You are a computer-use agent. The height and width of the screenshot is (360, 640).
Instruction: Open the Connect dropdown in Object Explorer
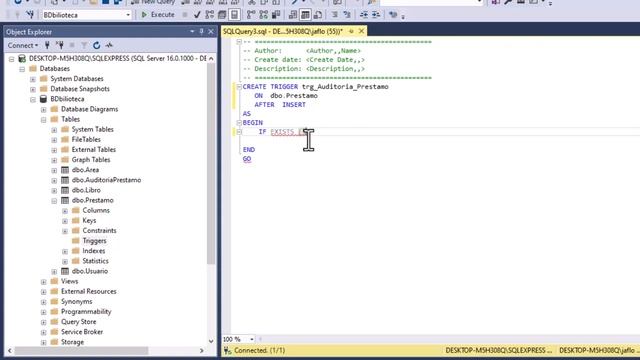[x=23, y=45]
